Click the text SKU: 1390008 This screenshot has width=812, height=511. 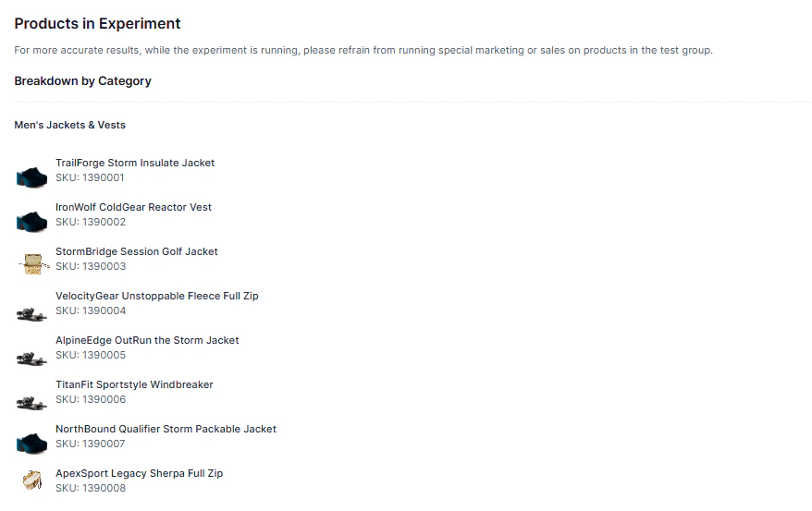click(x=91, y=488)
